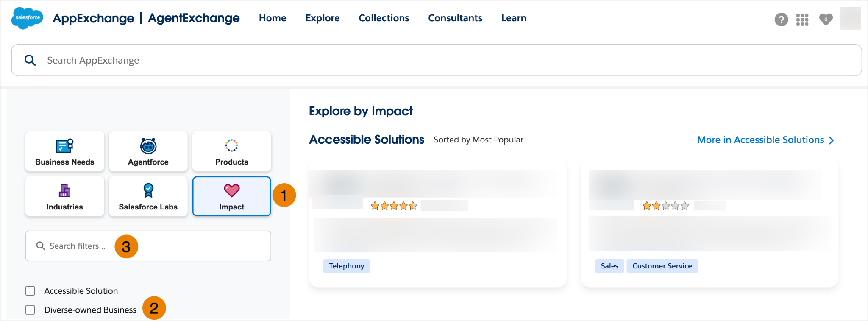Check the Diverse-owned Business filter
The width and height of the screenshot is (868, 321).
coord(30,310)
